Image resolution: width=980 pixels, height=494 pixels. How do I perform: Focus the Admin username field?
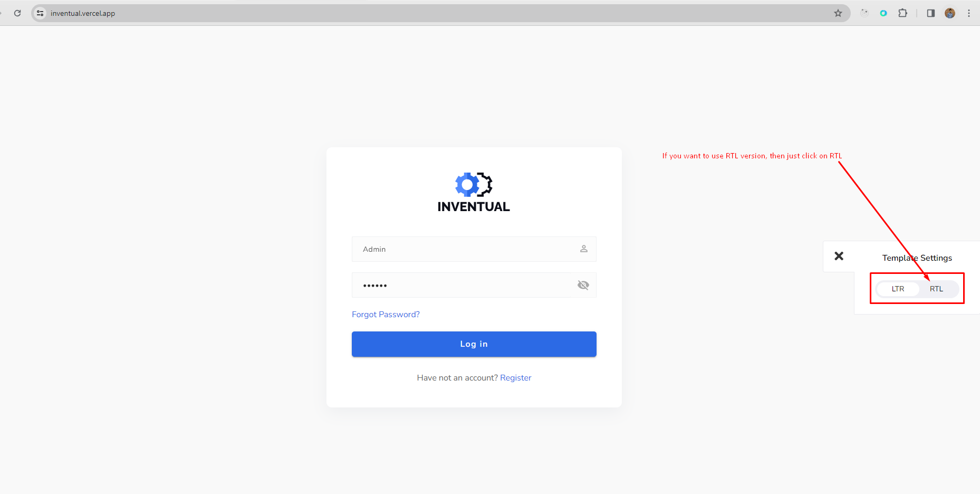point(474,249)
